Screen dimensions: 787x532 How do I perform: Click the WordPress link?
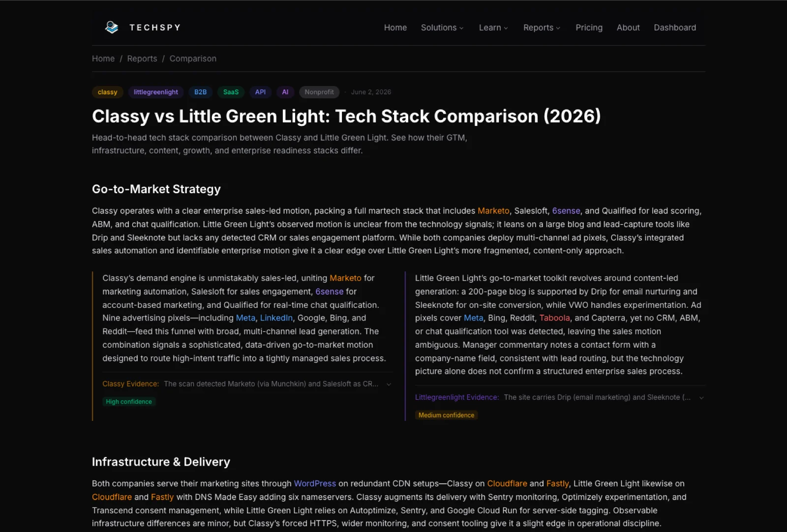click(x=315, y=483)
